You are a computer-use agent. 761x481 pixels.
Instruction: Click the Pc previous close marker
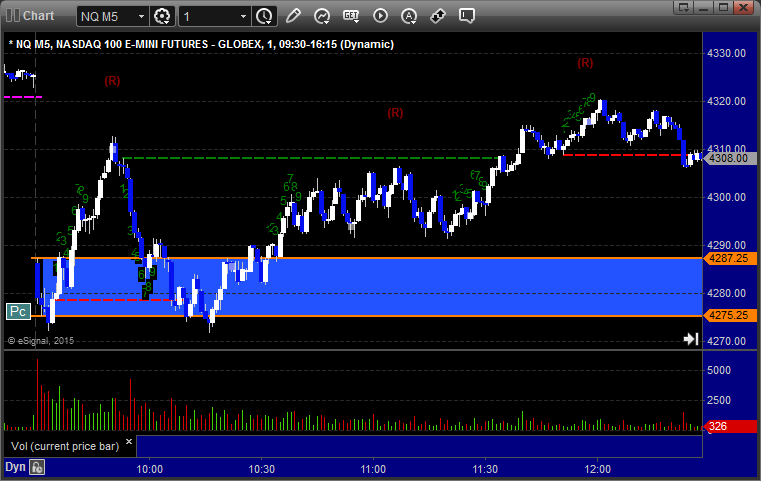pyautogui.click(x=18, y=311)
